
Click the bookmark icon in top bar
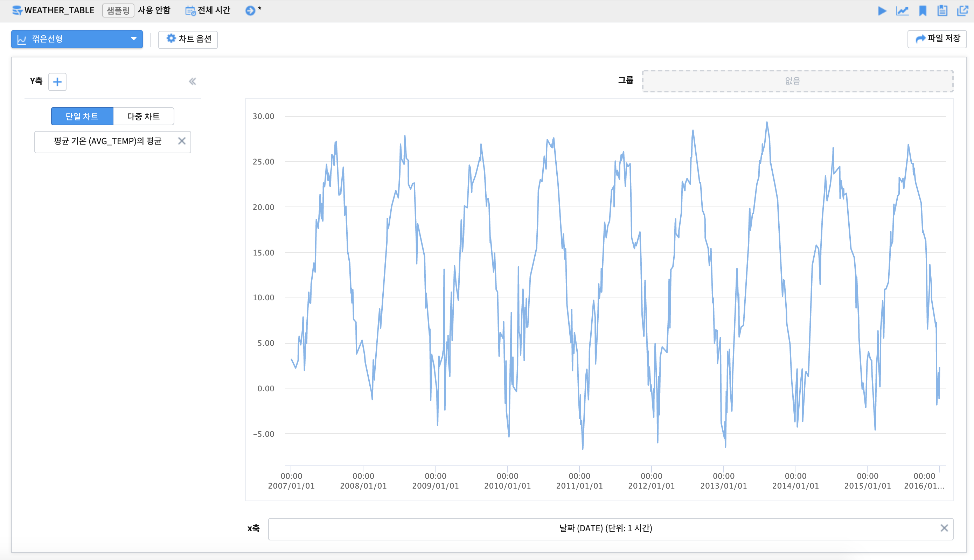tap(923, 11)
